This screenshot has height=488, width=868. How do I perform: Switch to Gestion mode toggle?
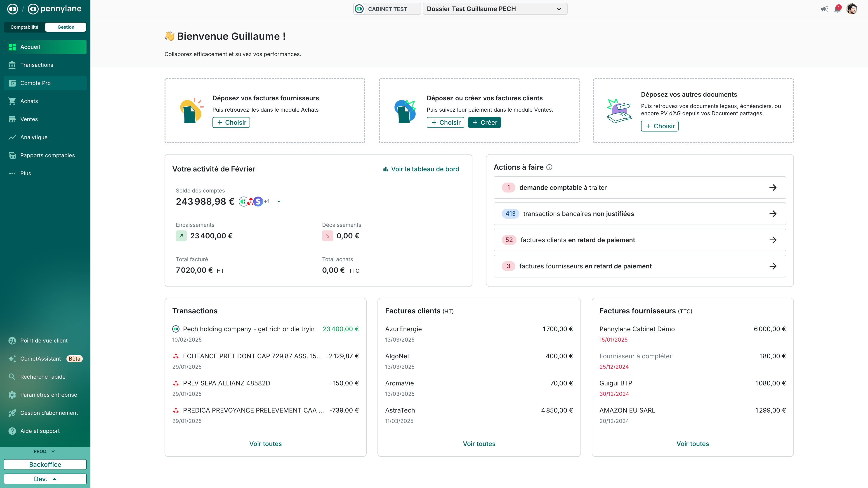pos(66,27)
